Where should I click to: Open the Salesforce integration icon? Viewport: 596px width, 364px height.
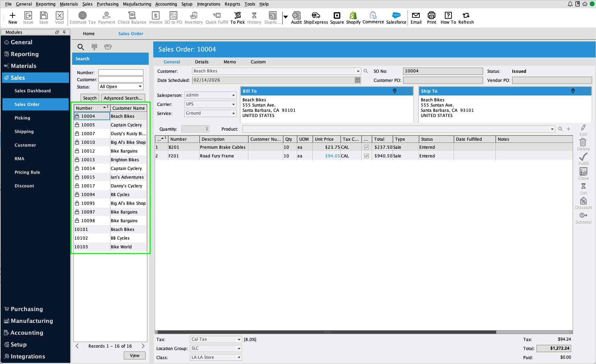(x=396, y=18)
